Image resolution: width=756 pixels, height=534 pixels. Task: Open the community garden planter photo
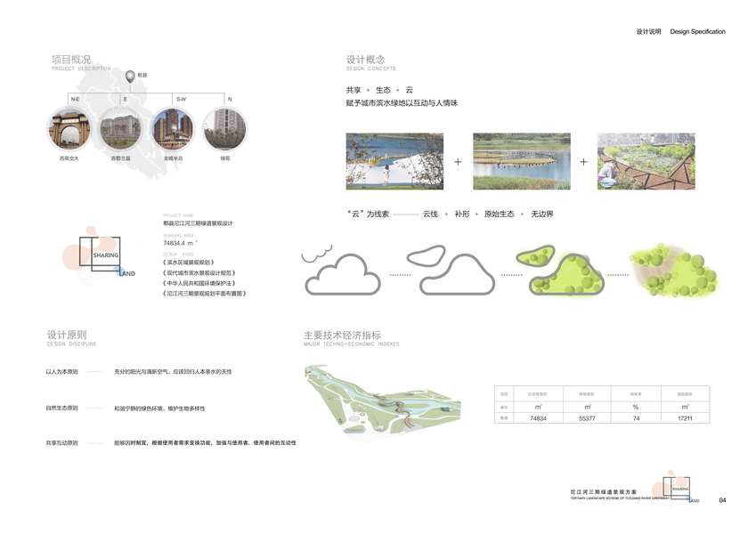pos(646,161)
